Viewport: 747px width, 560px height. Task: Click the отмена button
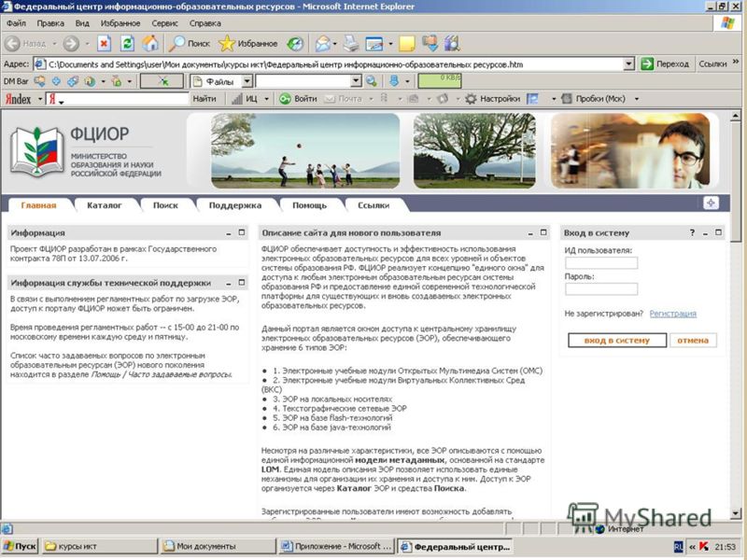[693, 341]
